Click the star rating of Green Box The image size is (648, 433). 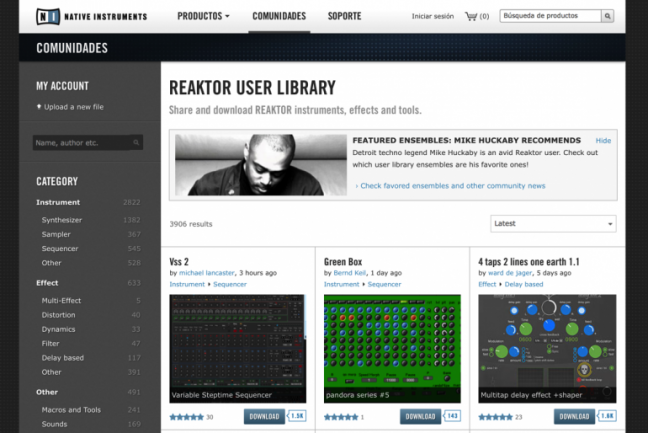pos(341,417)
